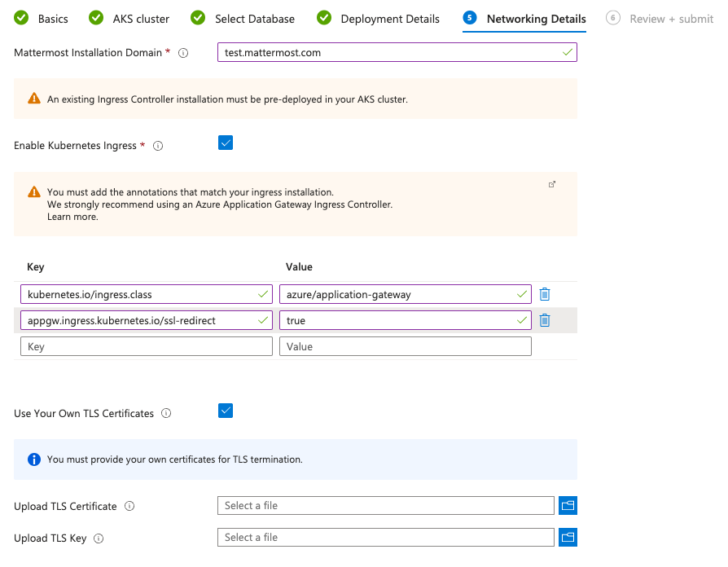Click the Learn more link
This screenshot has width=728, height=567.
click(x=72, y=216)
